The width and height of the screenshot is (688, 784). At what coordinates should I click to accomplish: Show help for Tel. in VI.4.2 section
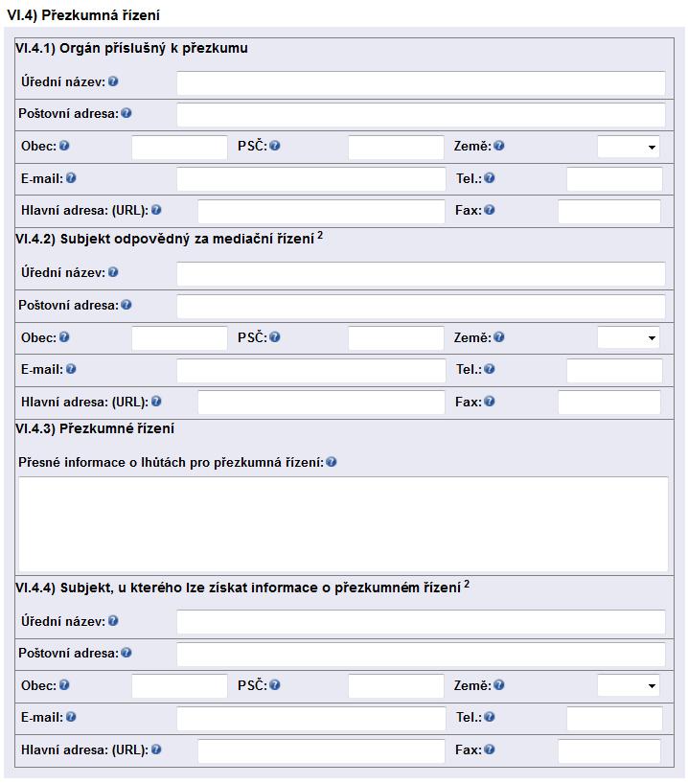[x=489, y=369]
